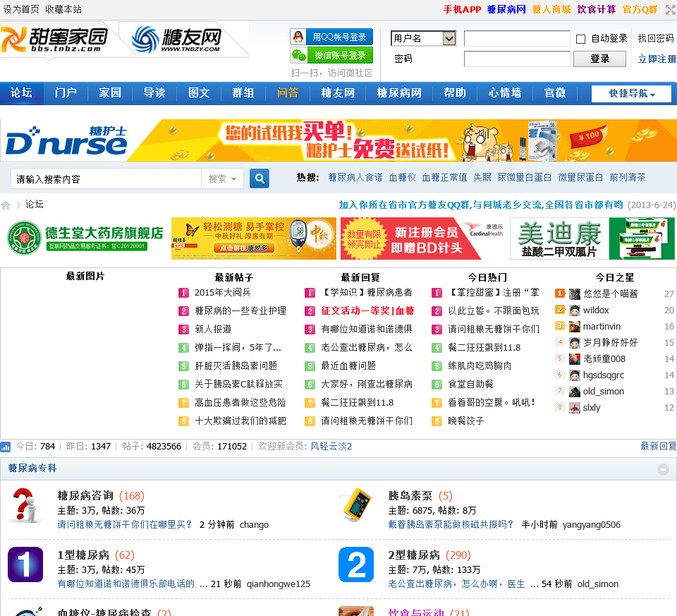677x616 pixels.
Task: Click the 立即注册 link
Action: click(x=657, y=59)
